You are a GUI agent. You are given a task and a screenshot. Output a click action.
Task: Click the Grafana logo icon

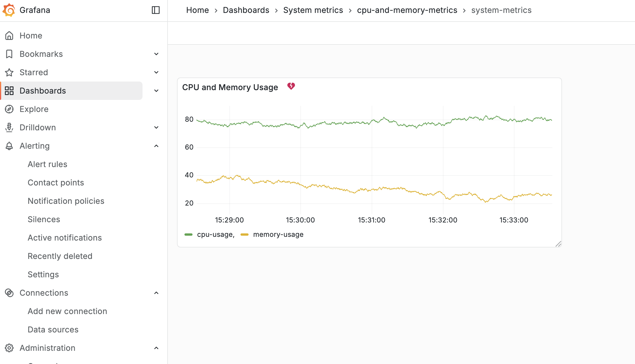9,10
